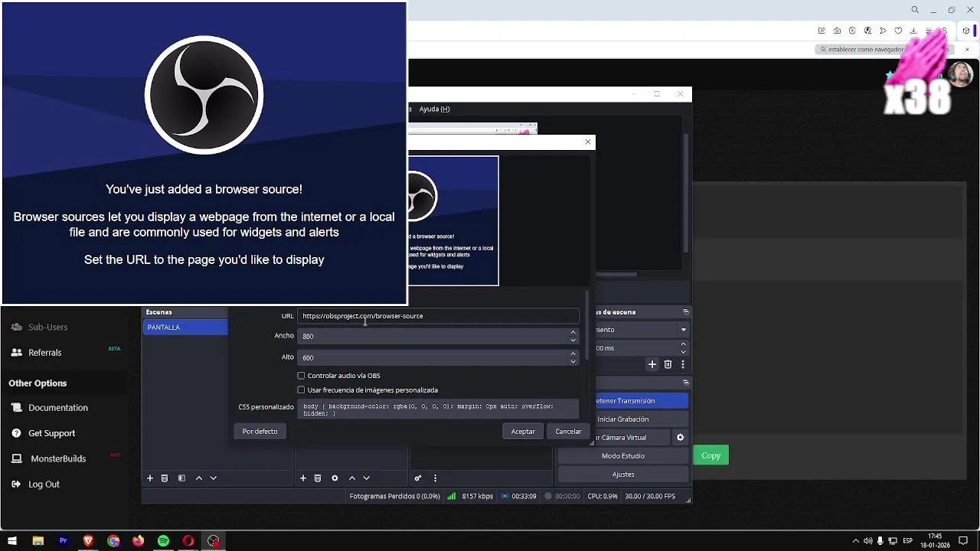Screen dimensions: 980x551
Task: Open Sub-Users in the website sidebar
Action: [x=47, y=327]
